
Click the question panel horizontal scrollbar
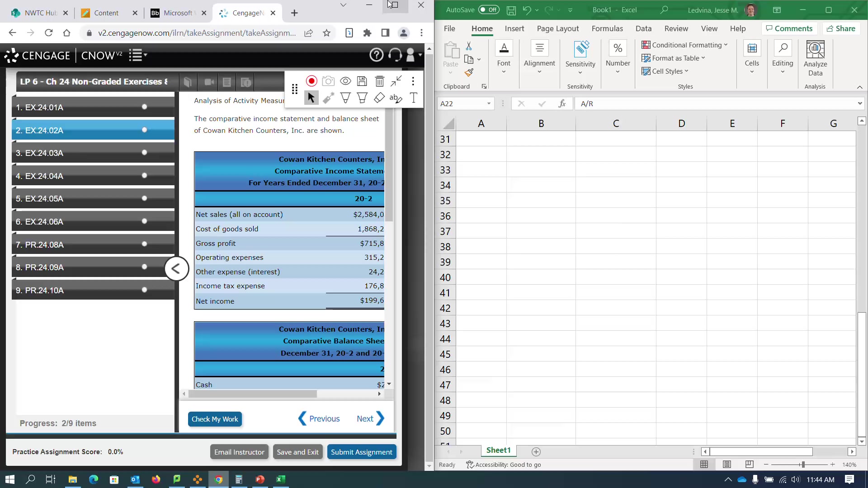253,394
